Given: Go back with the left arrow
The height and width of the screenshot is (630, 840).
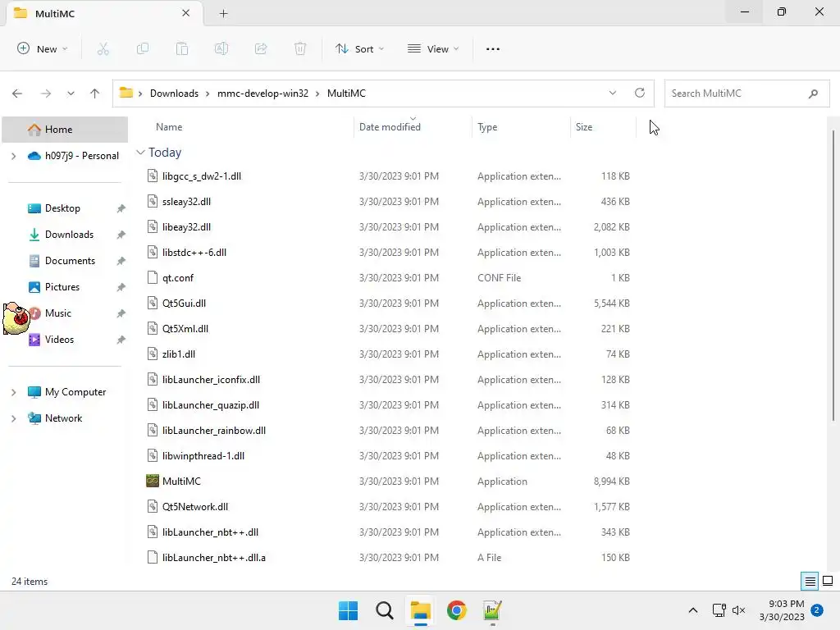Looking at the screenshot, I should tap(17, 94).
